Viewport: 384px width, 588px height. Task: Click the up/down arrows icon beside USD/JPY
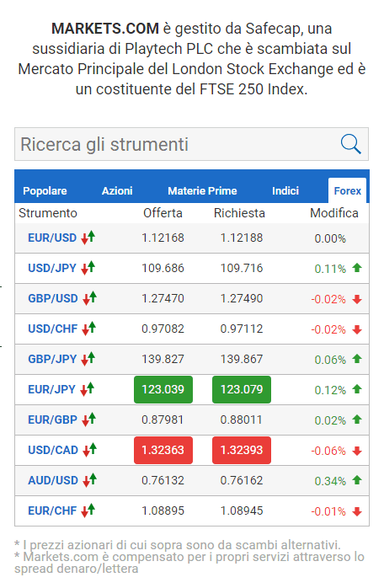click(x=88, y=268)
